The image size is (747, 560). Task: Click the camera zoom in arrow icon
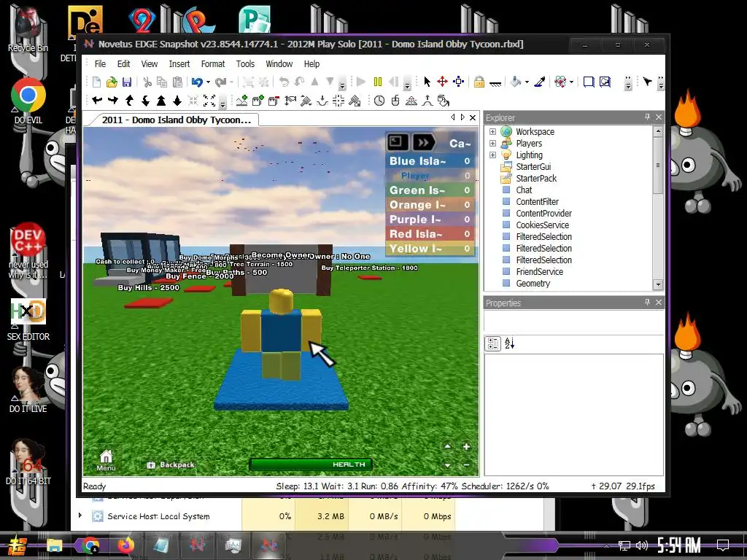pos(161,101)
